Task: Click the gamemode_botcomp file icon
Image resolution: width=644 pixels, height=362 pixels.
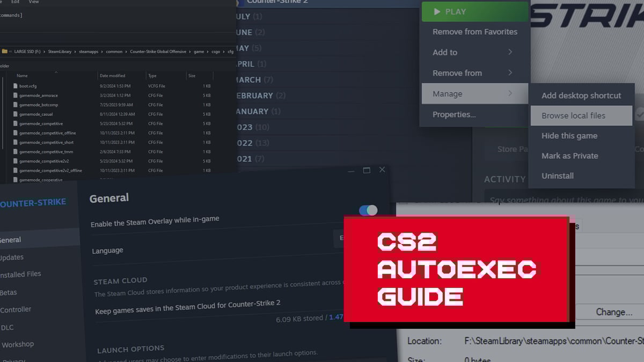Action: coord(15,105)
